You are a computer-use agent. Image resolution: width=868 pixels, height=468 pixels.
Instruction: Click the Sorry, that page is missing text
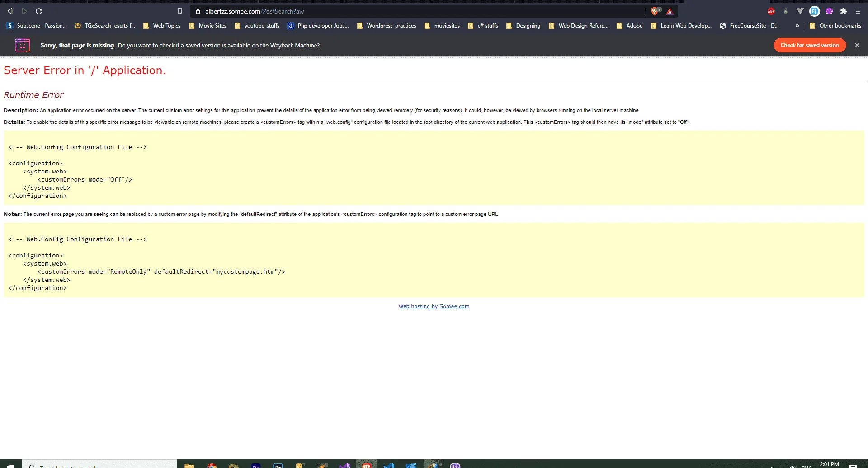coord(78,45)
